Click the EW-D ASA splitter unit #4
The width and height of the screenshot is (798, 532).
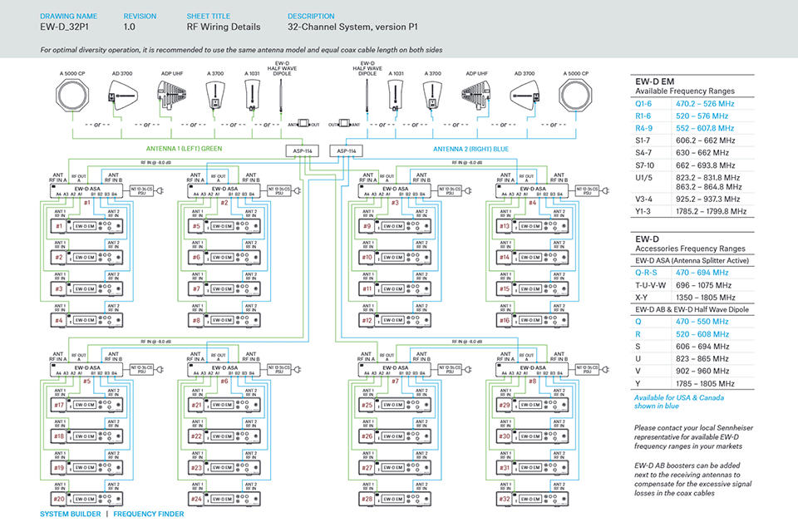(532, 191)
